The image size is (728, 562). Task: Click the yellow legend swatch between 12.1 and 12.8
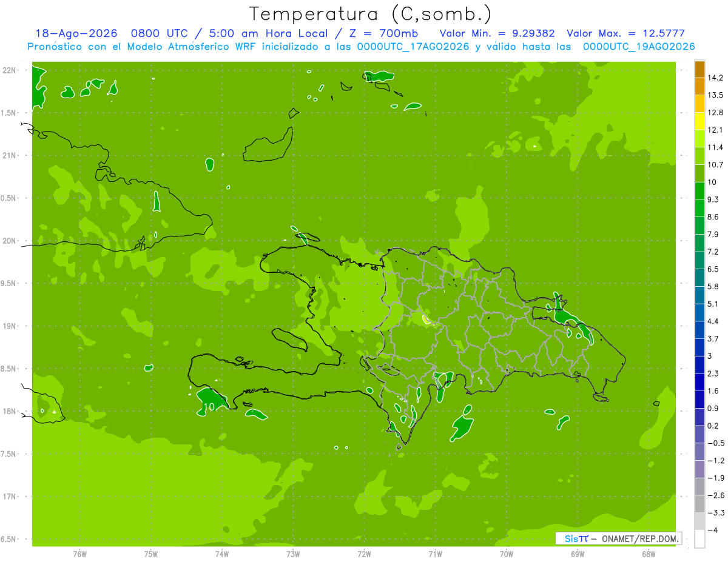coord(699,121)
